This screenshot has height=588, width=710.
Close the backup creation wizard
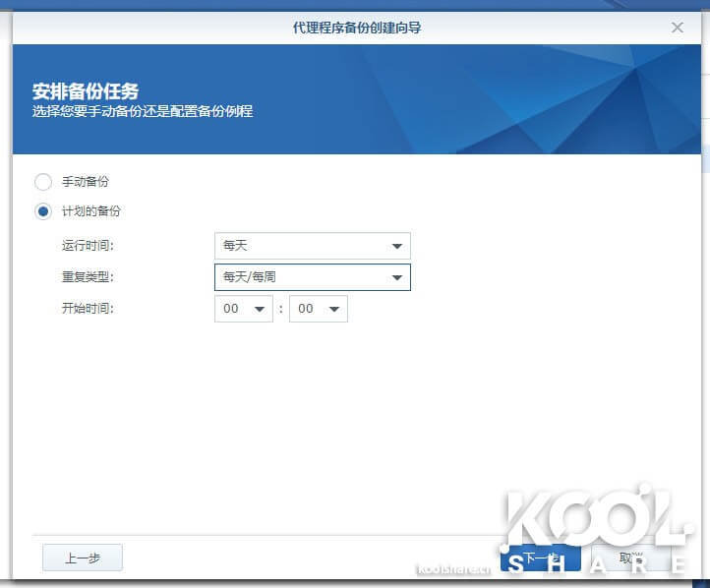[x=677, y=28]
